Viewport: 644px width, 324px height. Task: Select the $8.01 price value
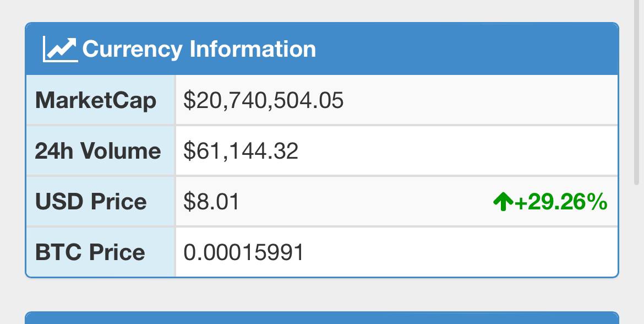(211, 202)
